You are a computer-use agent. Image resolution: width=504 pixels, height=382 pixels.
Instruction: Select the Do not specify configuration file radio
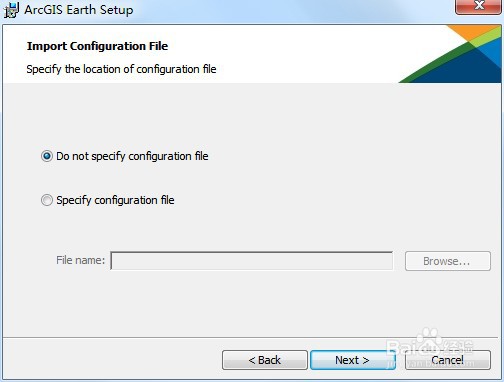(x=47, y=156)
